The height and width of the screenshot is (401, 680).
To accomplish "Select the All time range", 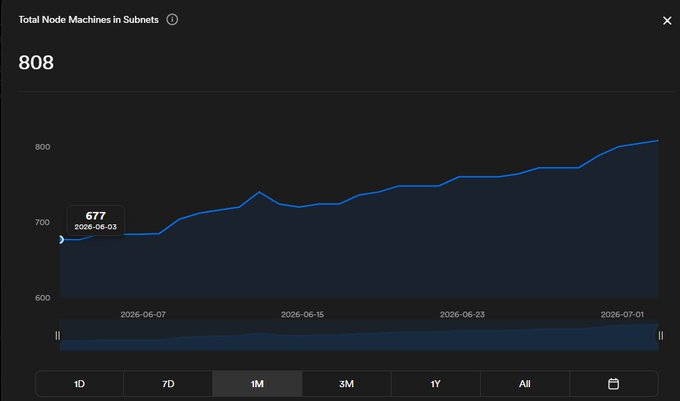I will pos(525,384).
